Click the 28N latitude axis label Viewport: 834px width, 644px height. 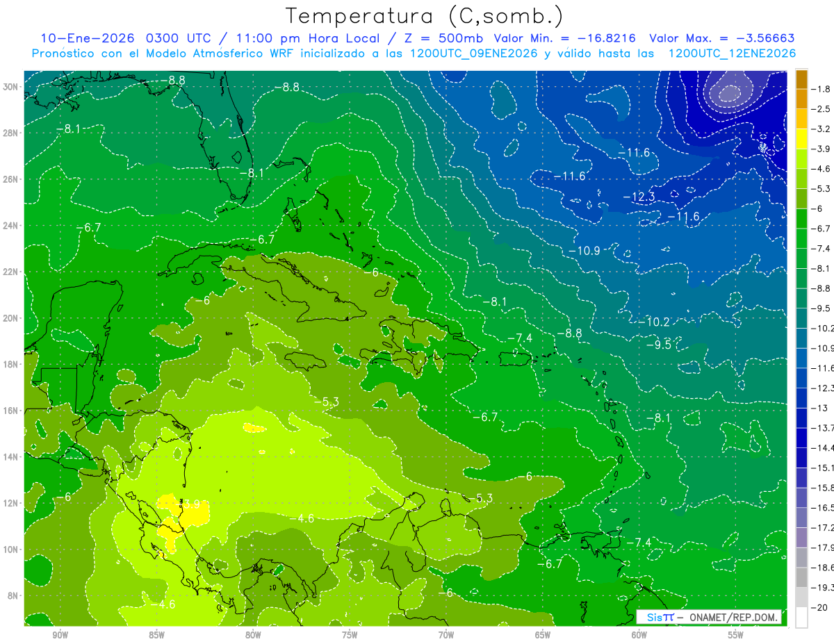[x=12, y=133]
